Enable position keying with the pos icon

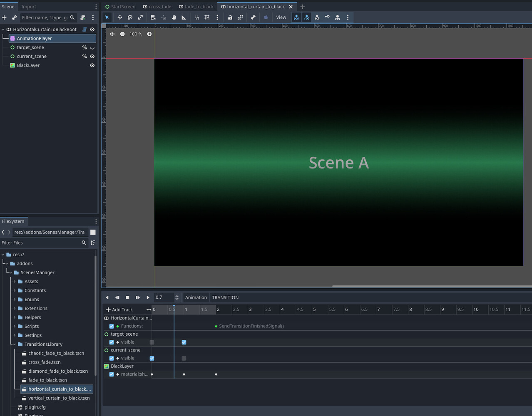click(x=296, y=17)
